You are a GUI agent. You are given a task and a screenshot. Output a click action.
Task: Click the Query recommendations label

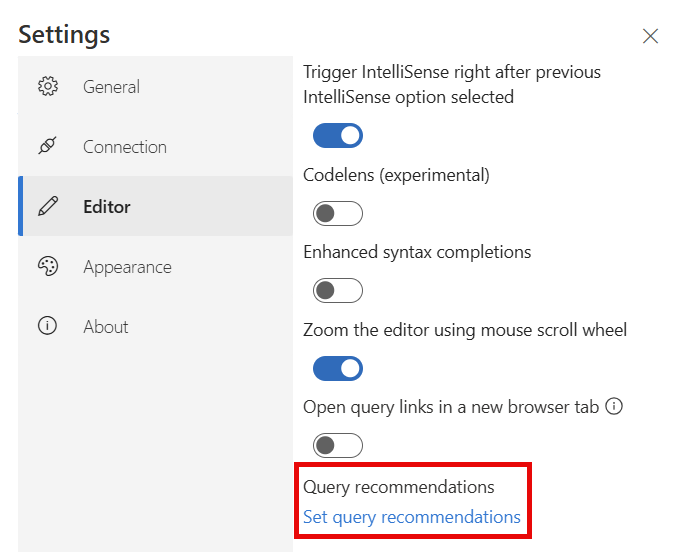[x=399, y=487]
